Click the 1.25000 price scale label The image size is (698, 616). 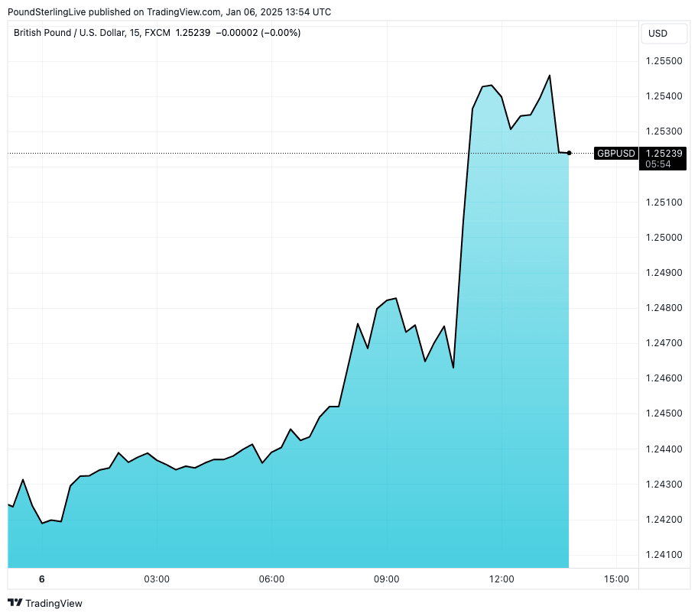664,238
